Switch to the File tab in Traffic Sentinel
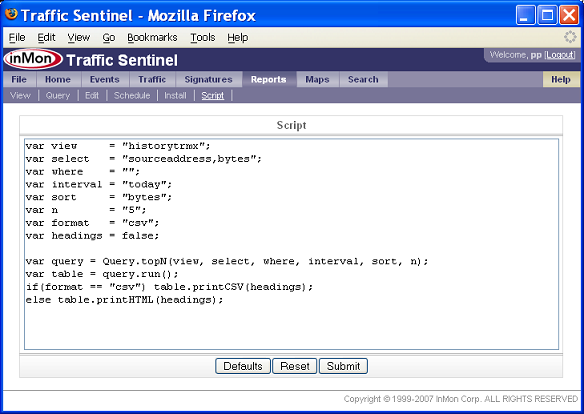The width and height of the screenshot is (584, 414). click(19, 79)
